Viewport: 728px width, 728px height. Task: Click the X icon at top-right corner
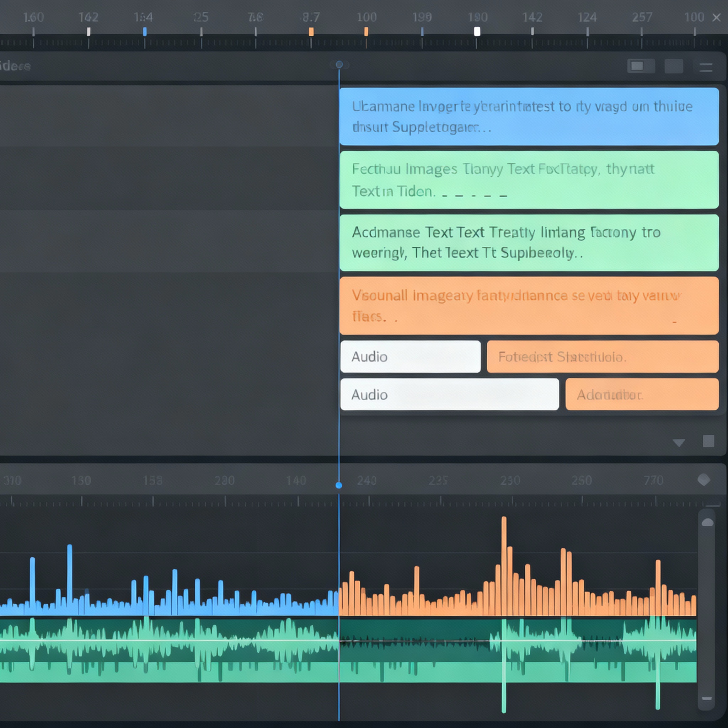pyautogui.click(x=716, y=17)
